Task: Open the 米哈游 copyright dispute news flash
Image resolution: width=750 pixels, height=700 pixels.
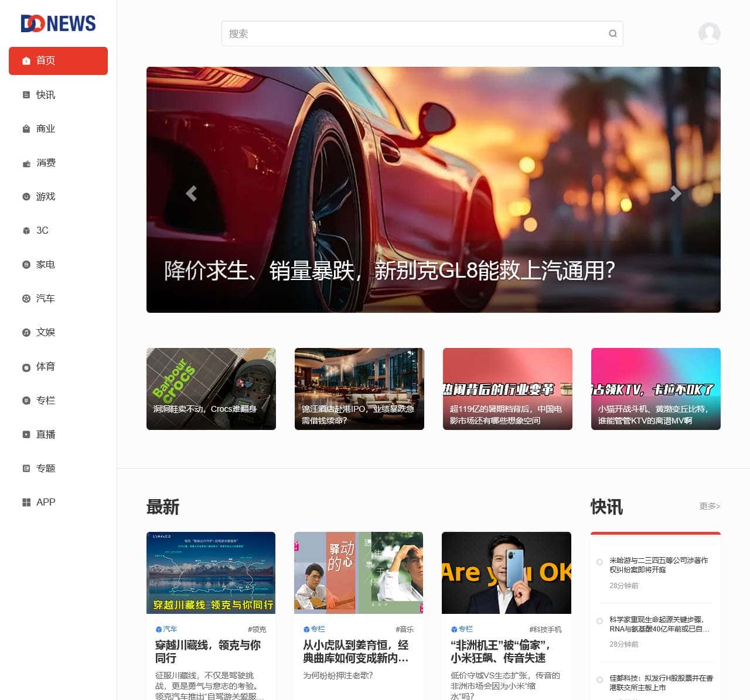Action: (658, 565)
